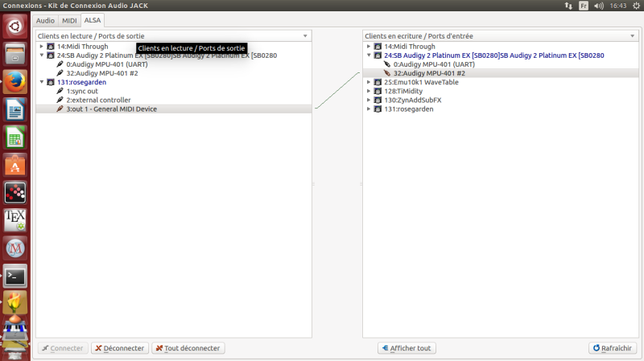The width and height of the screenshot is (644, 361).
Task: Open Ubuntu Dash from launcher
Action: coord(15,27)
